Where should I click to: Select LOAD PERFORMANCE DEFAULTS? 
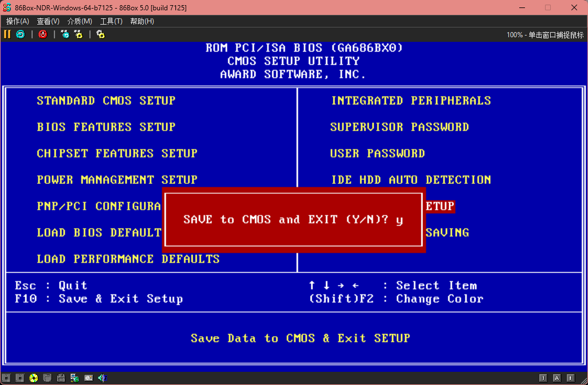tap(128, 259)
